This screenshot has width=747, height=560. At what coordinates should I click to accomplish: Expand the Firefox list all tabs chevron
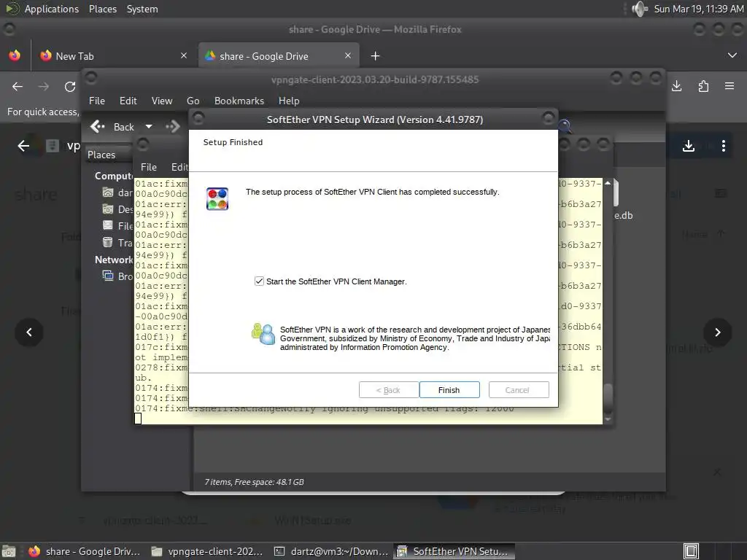(x=732, y=55)
